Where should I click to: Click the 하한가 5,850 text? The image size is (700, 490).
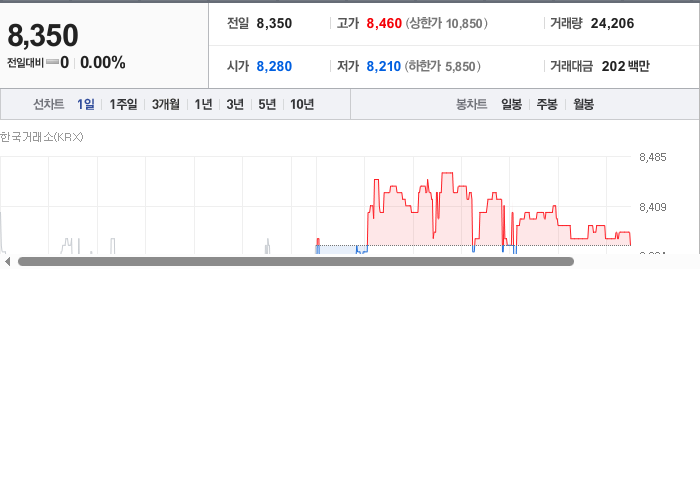(442, 66)
